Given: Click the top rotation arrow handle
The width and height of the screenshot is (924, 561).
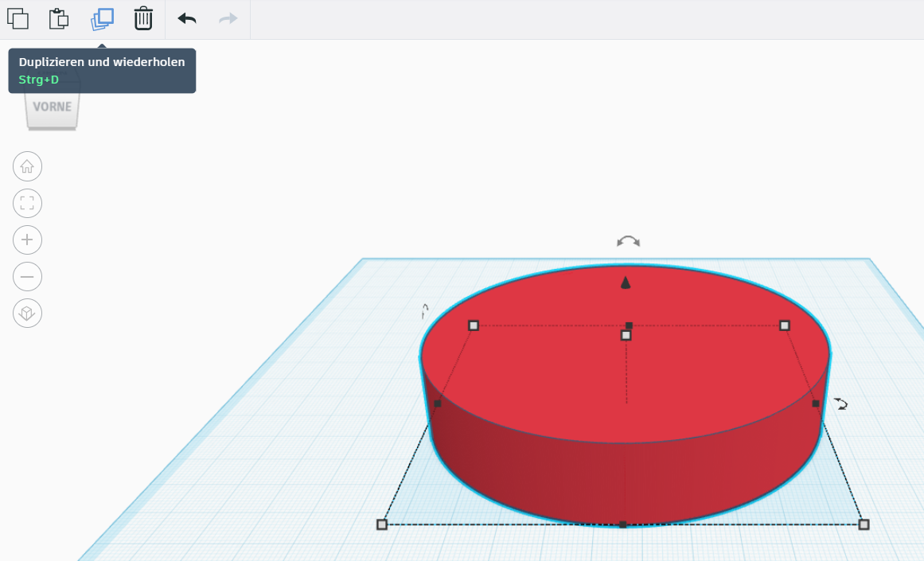Looking at the screenshot, I should point(628,241).
